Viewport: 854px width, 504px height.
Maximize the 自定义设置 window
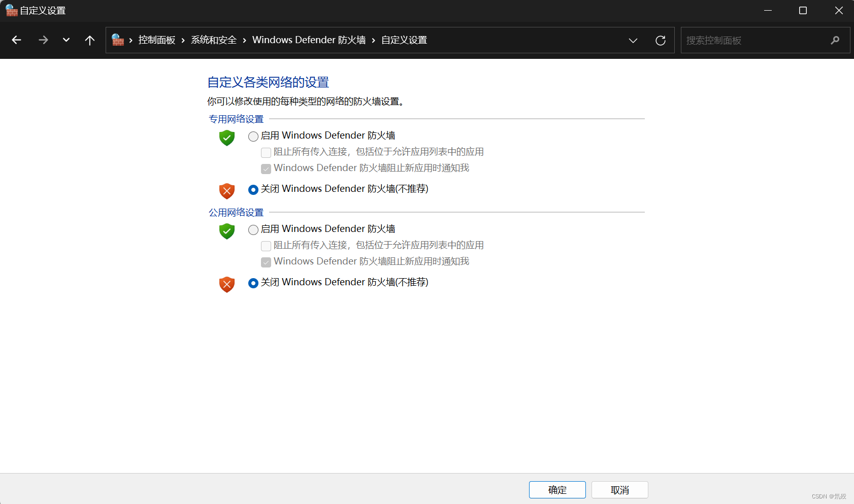click(803, 10)
